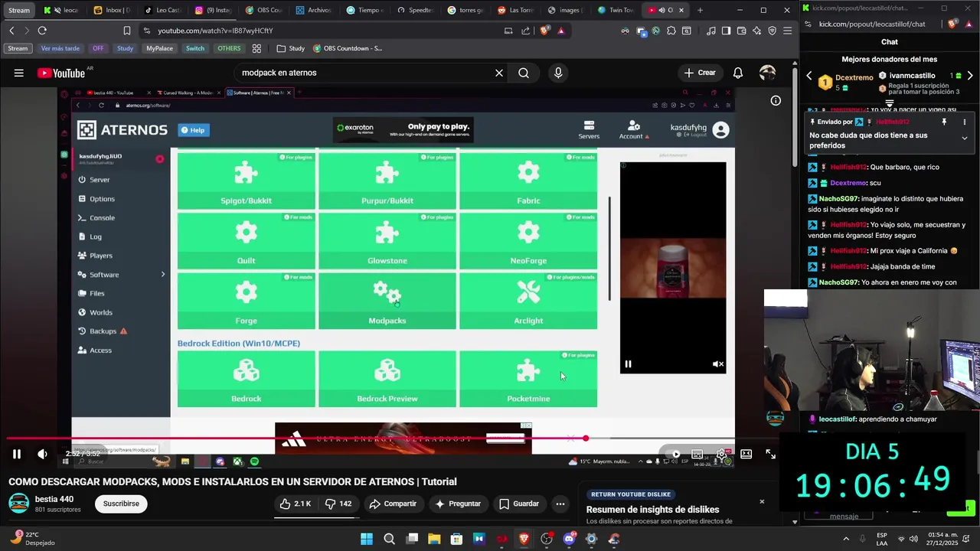Click the Switch bookmark chip
This screenshot has height=551, width=980.
pos(195,48)
